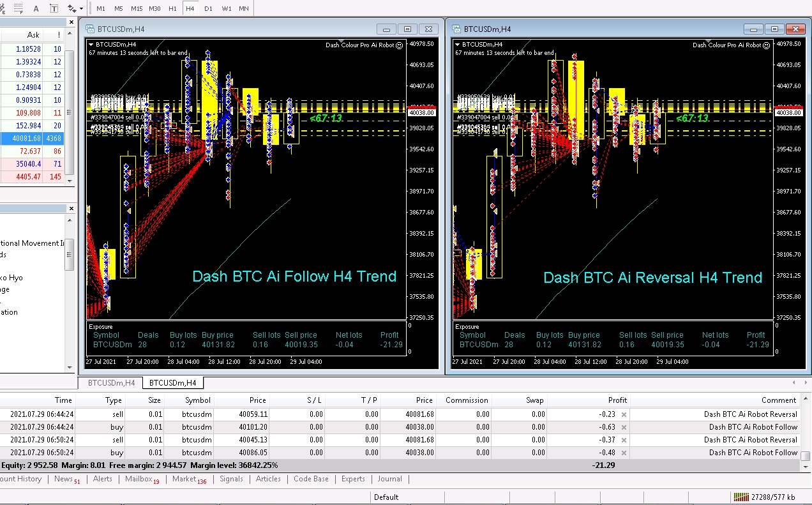Select the M5 timeframe button
Viewport: 812px width, 505px height.
click(119, 8)
